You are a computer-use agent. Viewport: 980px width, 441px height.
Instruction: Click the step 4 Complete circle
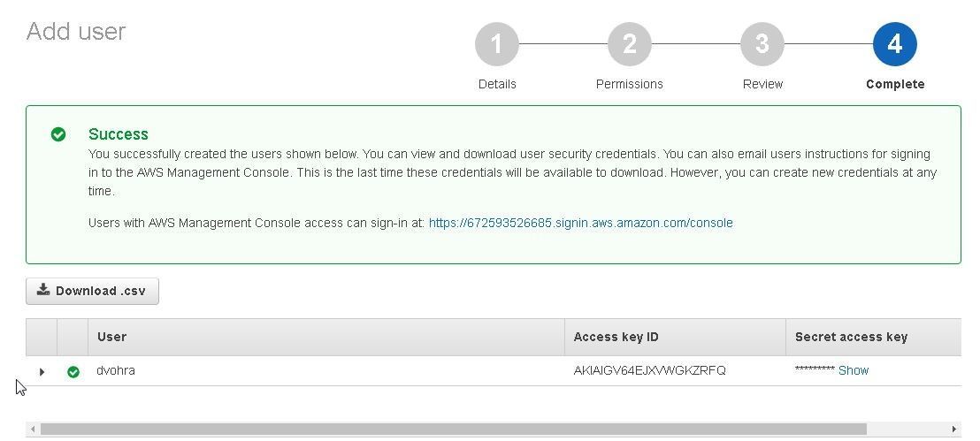895,44
